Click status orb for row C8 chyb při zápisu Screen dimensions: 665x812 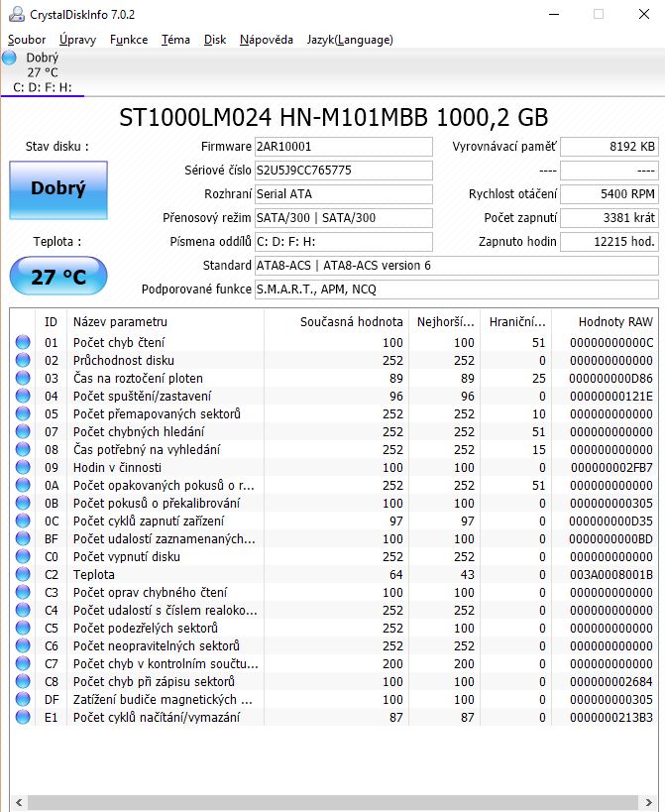click(23, 681)
